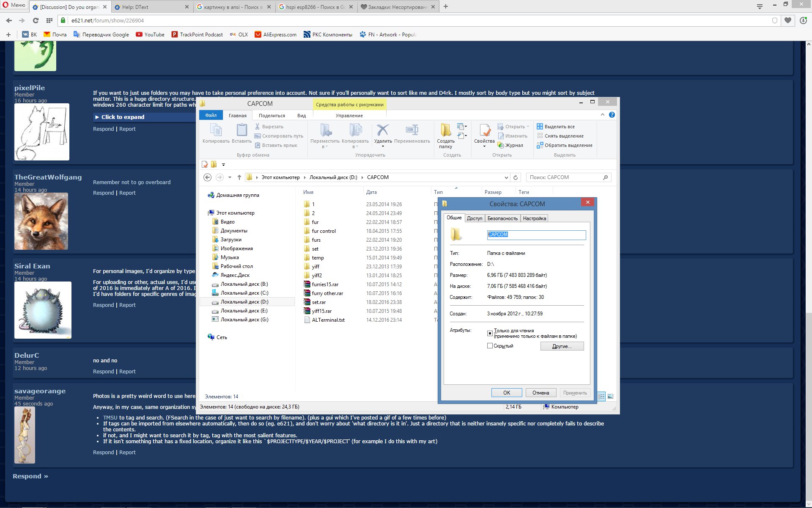
Task: Toggle Hidden (Скрытый) attribute checkbox
Action: coord(490,346)
